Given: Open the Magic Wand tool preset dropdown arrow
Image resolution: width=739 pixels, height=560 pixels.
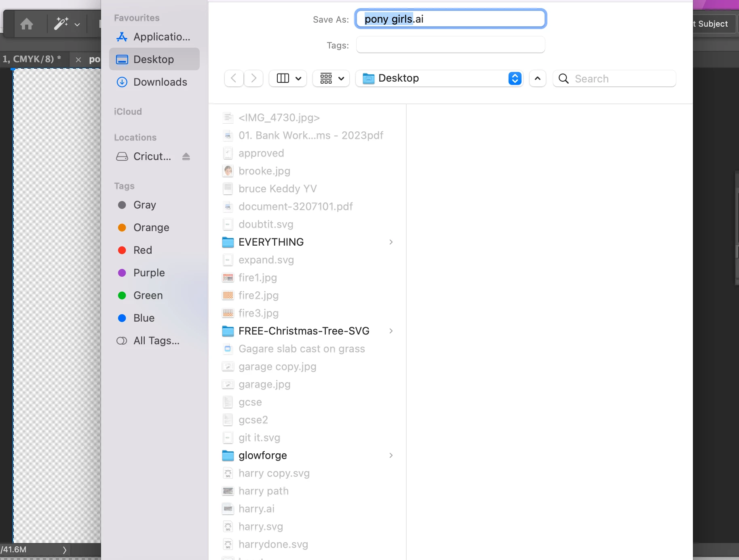Looking at the screenshot, I should [x=77, y=25].
